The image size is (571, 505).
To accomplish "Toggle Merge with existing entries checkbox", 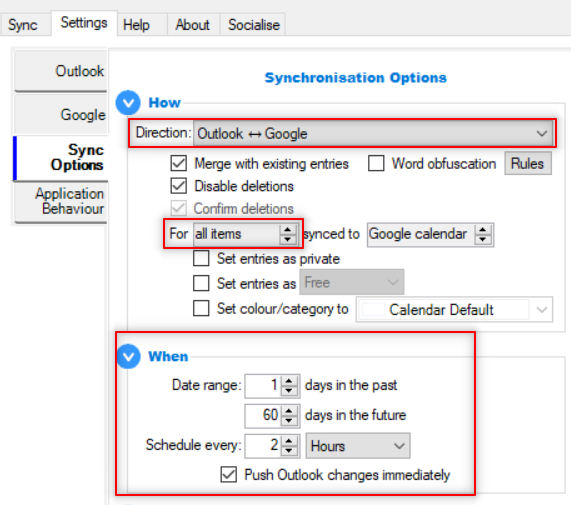I will (179, 163).
